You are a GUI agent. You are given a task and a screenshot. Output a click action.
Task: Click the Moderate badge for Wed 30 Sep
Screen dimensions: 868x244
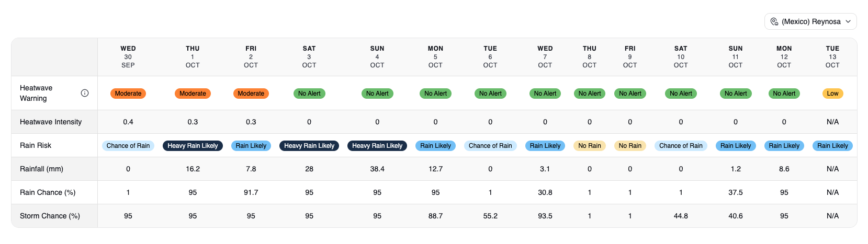point(128,94)
